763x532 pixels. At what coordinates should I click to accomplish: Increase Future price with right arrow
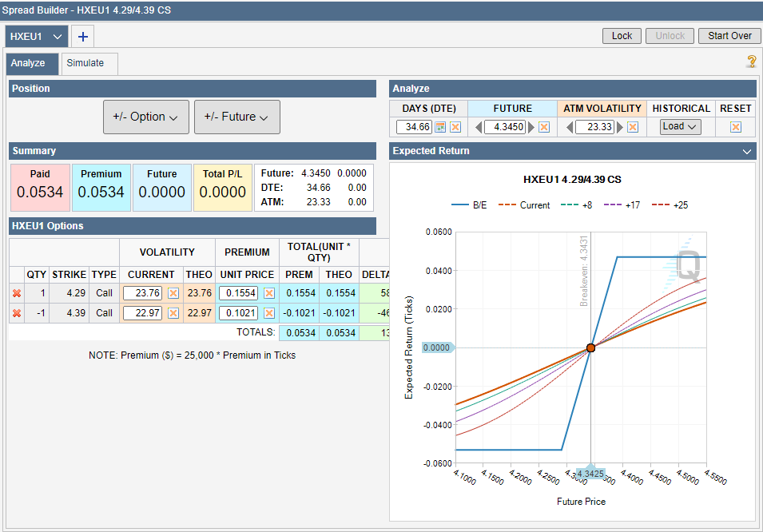tap(531, 127)
